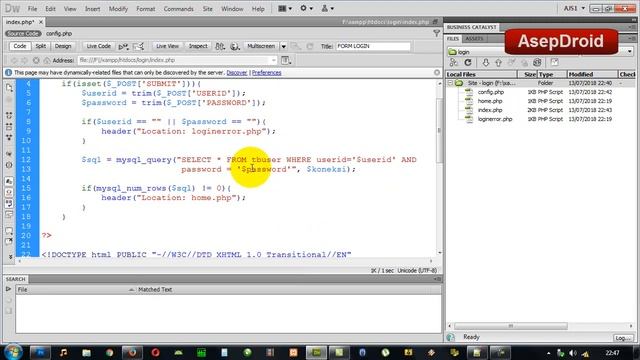Viewport: 640px width, 360px height.
Task: Open the Modify menu
Action: click(118, 9)
